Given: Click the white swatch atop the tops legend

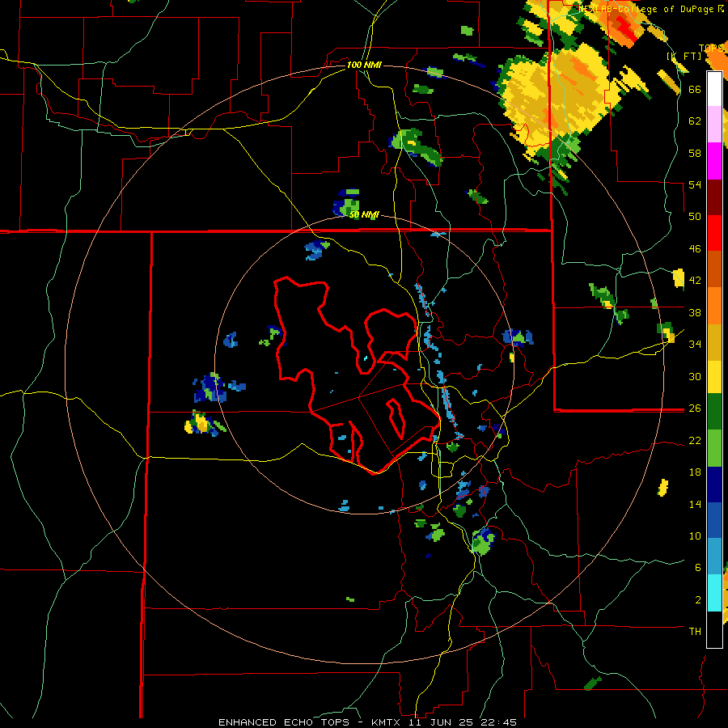Looking at the screenshot, I should (x=714, y=89).
